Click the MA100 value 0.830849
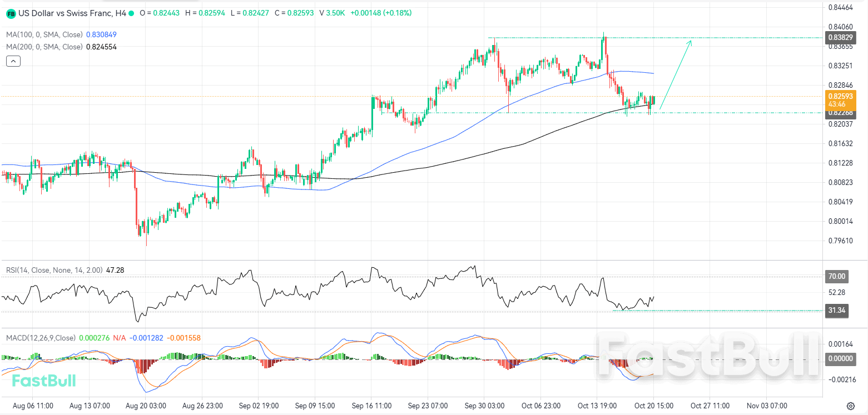Image resolution: width=868 pixels, height=415 pixels. 102,34
